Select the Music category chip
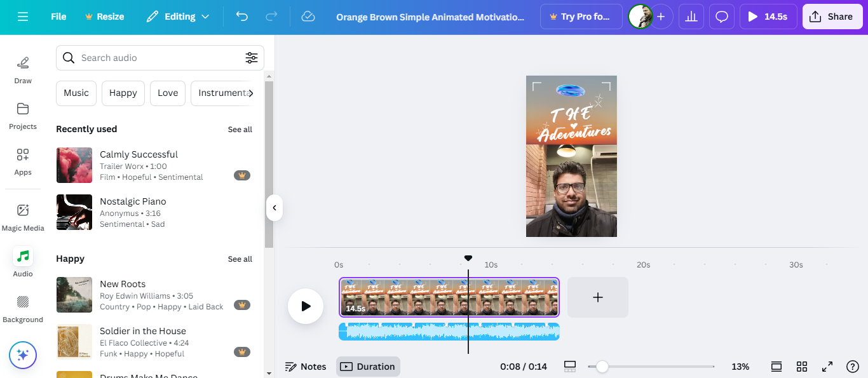Viewport: 868px width, 378px height. point(76,93)
